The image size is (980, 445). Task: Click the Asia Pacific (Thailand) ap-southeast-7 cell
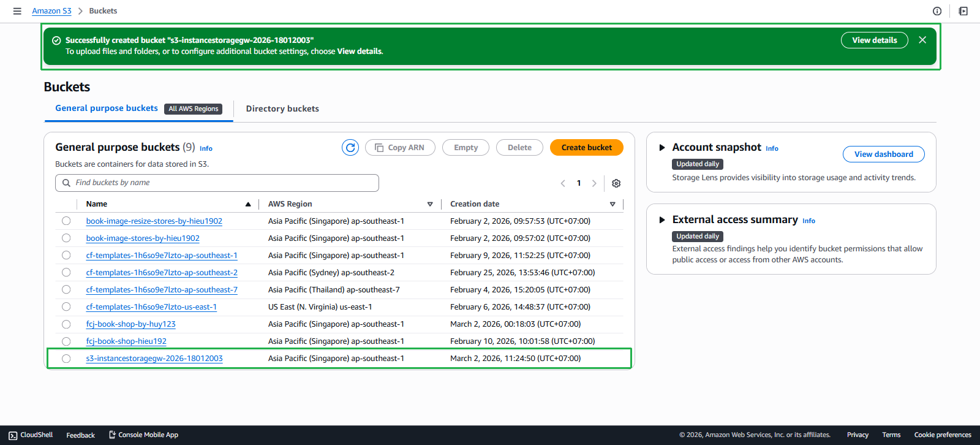tap(334, 290)
